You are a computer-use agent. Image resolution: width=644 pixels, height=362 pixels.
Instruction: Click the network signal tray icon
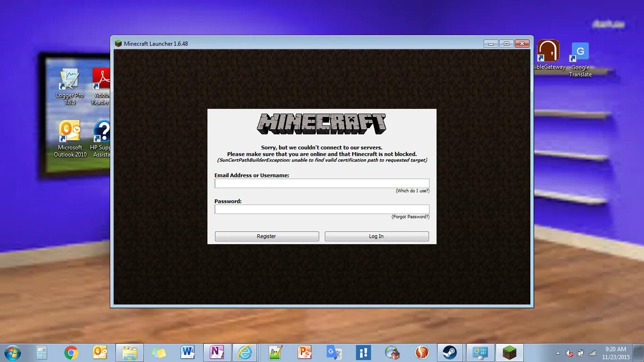592,353
